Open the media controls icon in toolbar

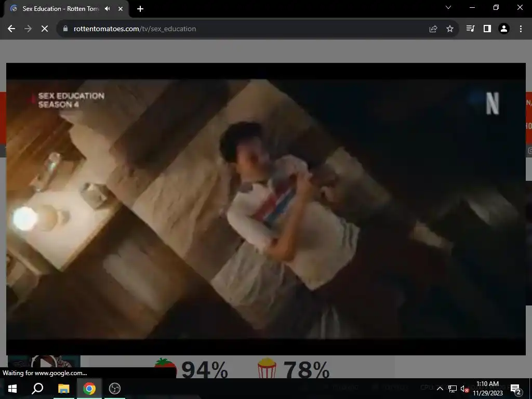click(470, 29)
